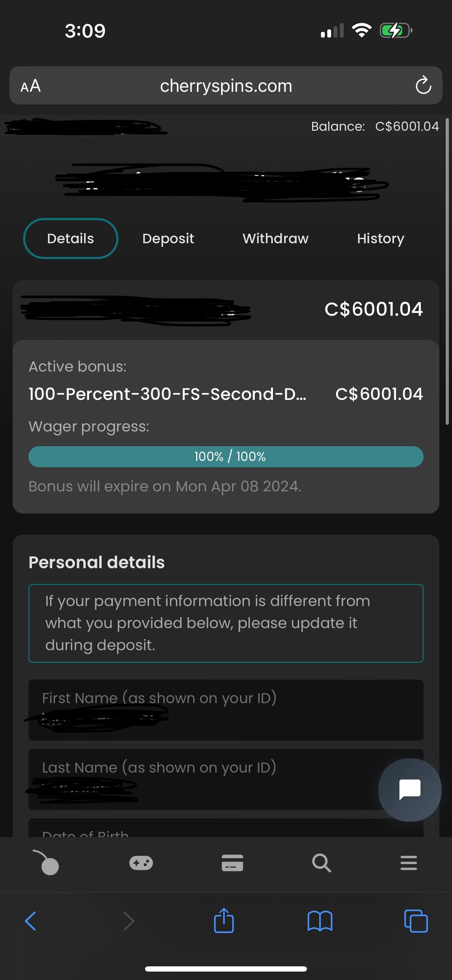Open cashier card icon in bottom bar
This screenshot has height=980, width=452.
click(232, 863)
